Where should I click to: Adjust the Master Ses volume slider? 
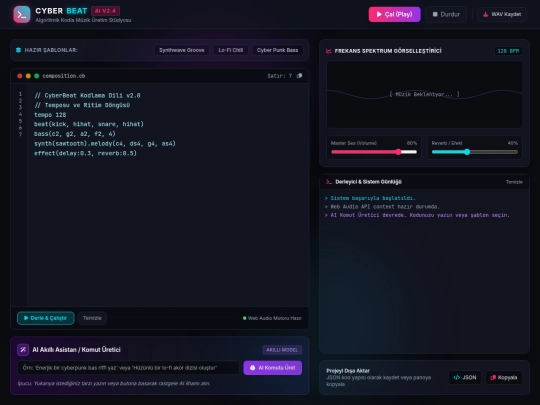pyautogui.click(x=374, y=152)
